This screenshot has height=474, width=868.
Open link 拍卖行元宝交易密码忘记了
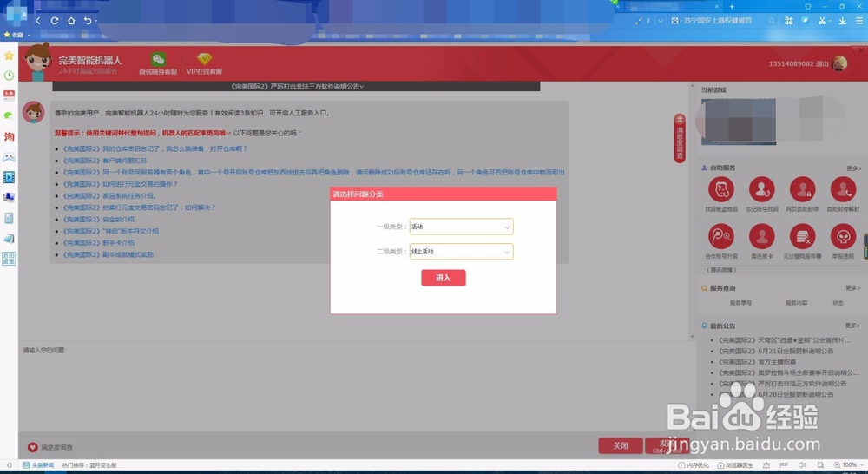[x=139, y=207]
